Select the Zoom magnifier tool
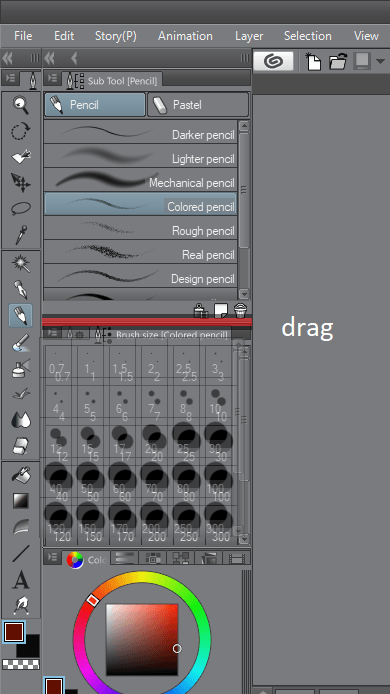This screenshot has width=390, height=694. pyautogui.click(x=21, y=105)
